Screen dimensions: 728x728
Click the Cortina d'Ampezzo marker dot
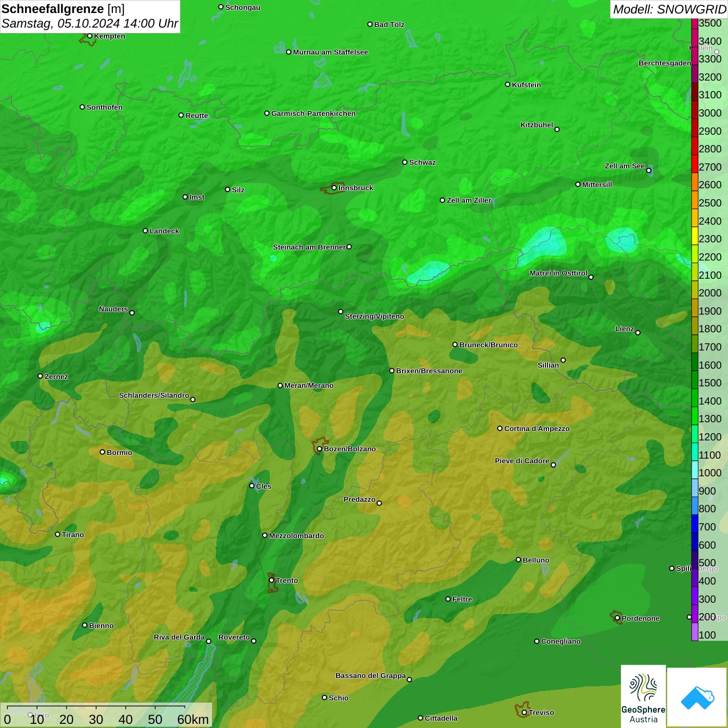coord(500,428)
